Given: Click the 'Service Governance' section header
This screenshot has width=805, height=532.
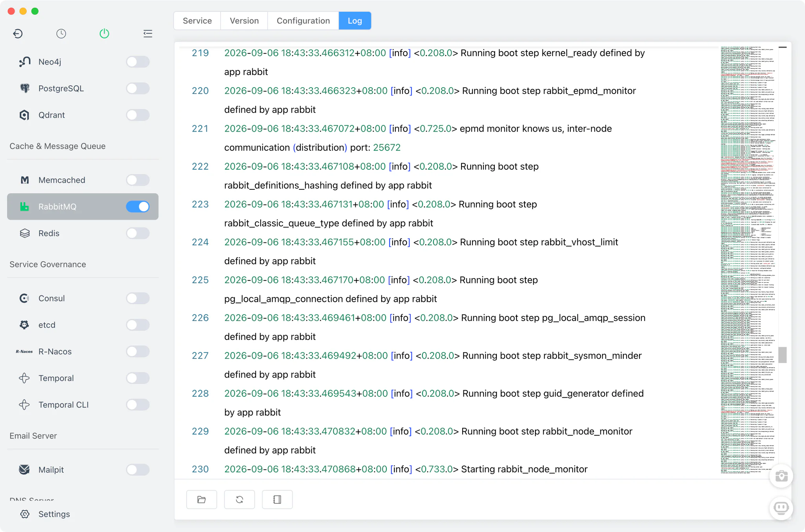Looking at the screenshot, I should point(48,264).
